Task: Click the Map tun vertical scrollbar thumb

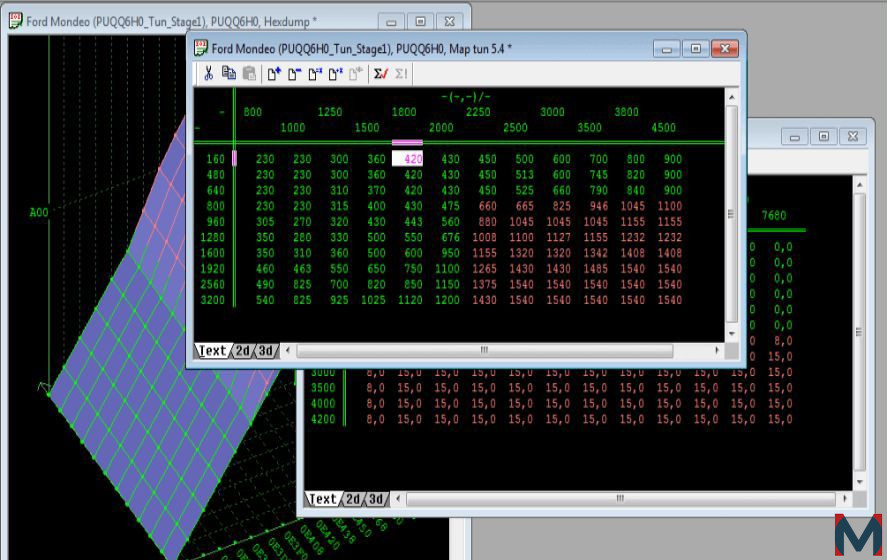Action: point(731,214)
